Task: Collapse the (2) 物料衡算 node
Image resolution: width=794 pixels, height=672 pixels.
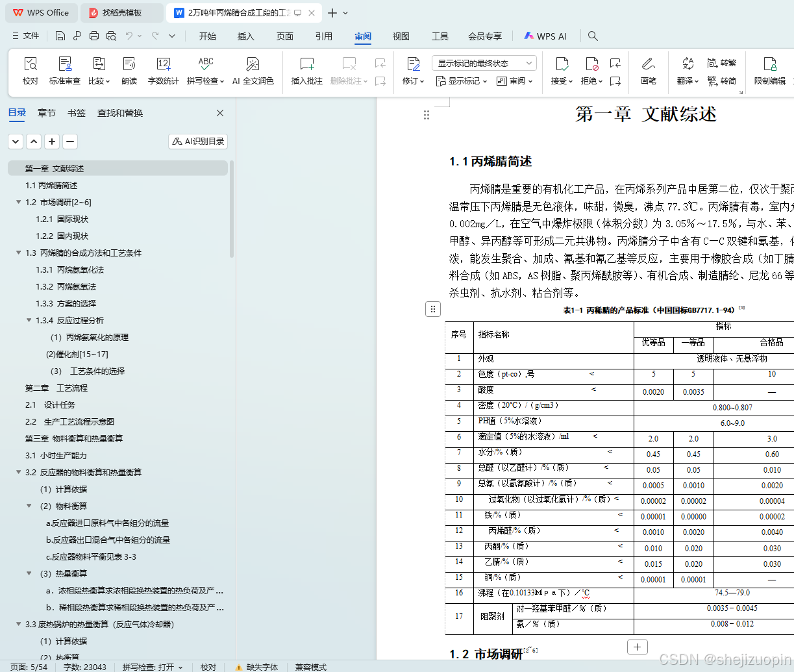Action: 29,506
